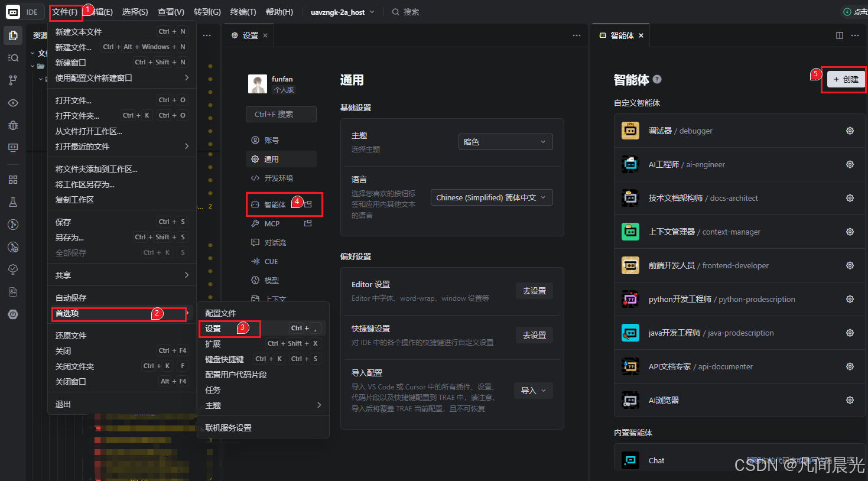The height and width of the screenshot is (481, 868).
Task: Open the Testing flask icon
Action: point(13,202)
